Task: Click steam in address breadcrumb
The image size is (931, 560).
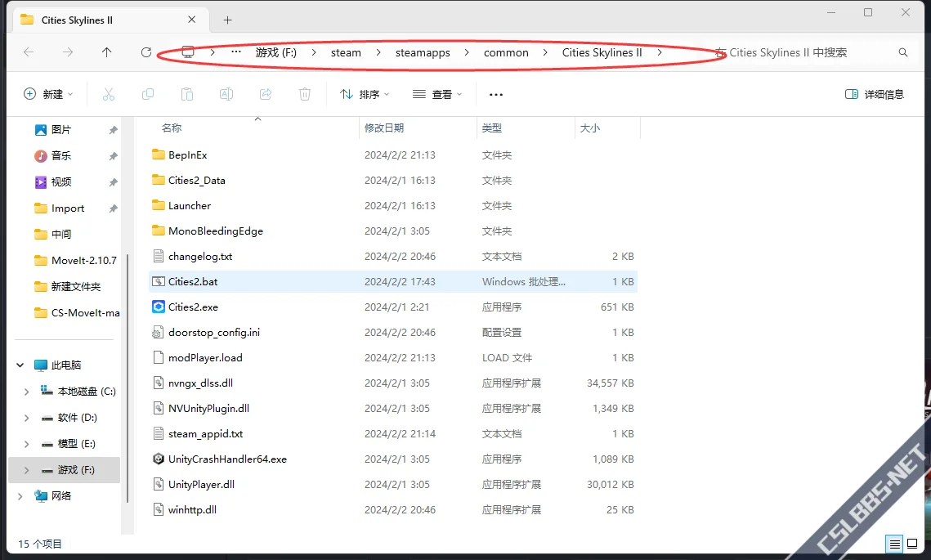Action: [x=346, y=52]
